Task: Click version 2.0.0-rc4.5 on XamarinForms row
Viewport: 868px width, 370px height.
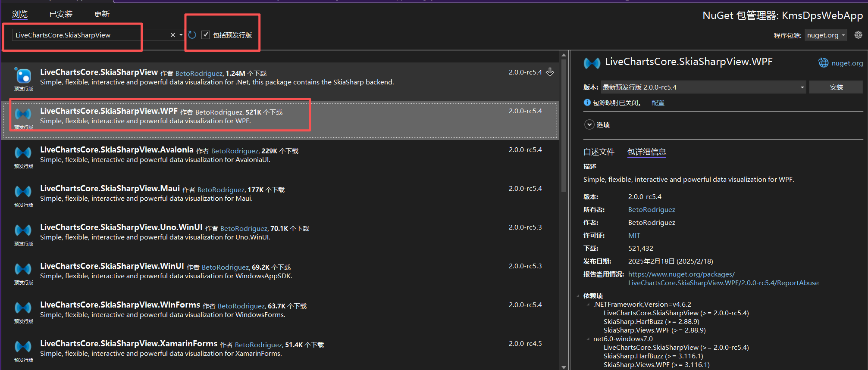Action: [x=525, y=343]
